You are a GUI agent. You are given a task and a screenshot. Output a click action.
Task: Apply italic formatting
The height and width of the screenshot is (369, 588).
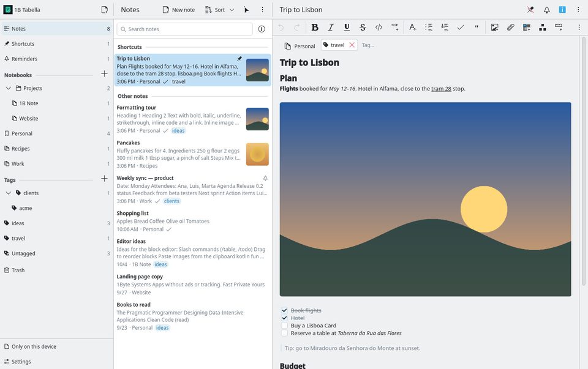(x=331, y=28)
